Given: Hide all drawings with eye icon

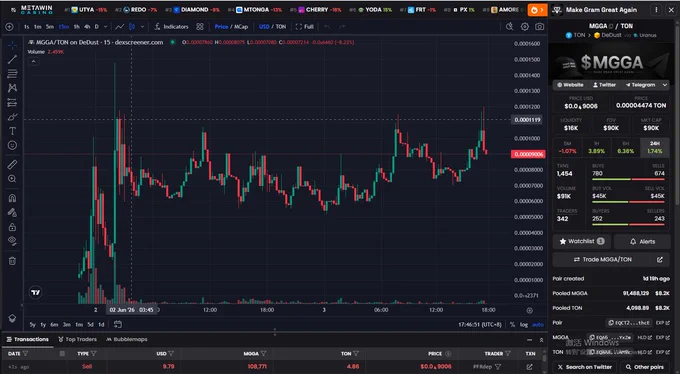Looking at the screenshot, I should [12, 241].
